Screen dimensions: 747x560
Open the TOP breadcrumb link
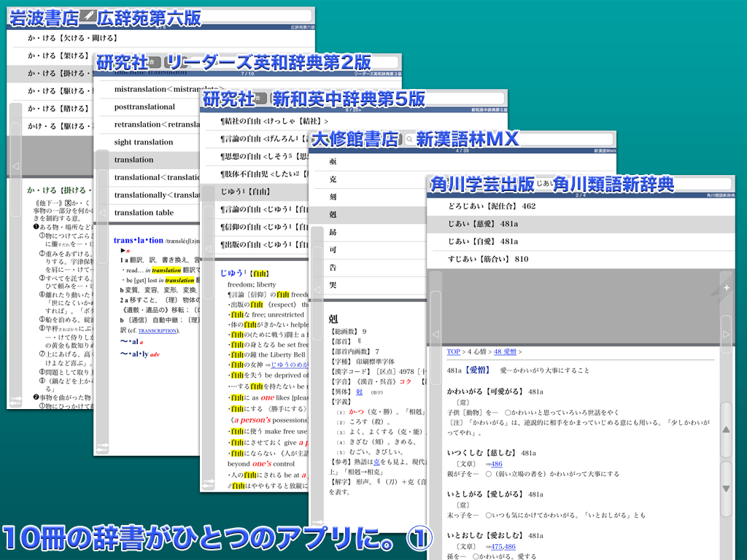[x=453, y=351]
